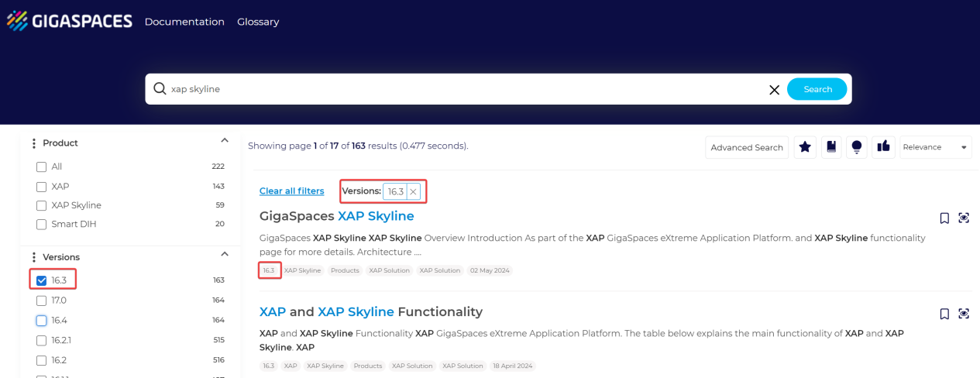The image size is (980, 378).
Task: Click XAP Skyline tag on 18 April 2024 result
Action: (x=325, y=366)
